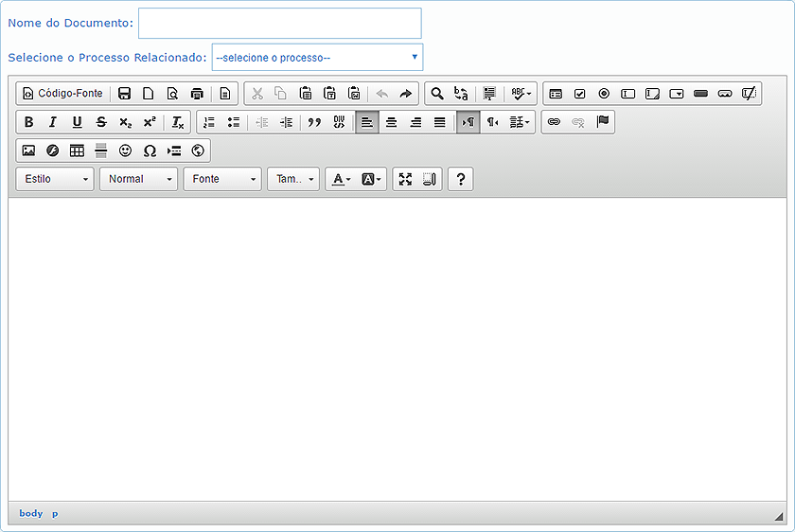The height and width of the screenshot is (532, 795).
Task: Open the special character Omega icon
Action: (x=150, y=151)
